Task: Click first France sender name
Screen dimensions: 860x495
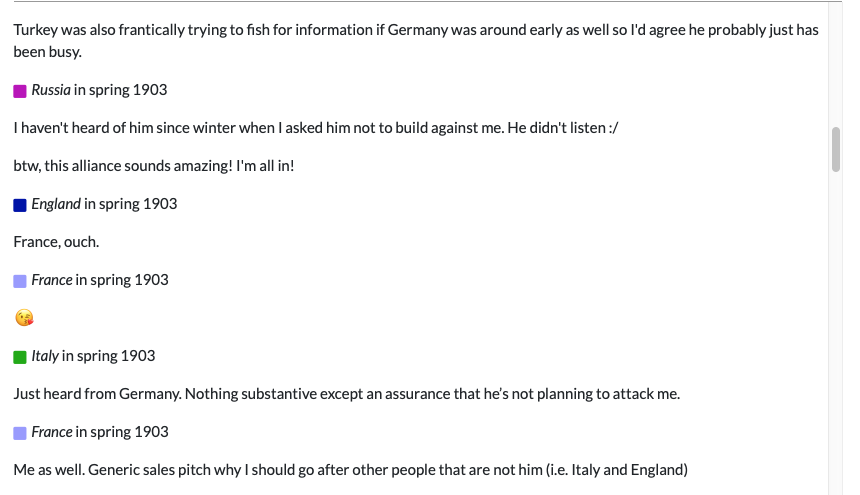Action: point(52,280)
